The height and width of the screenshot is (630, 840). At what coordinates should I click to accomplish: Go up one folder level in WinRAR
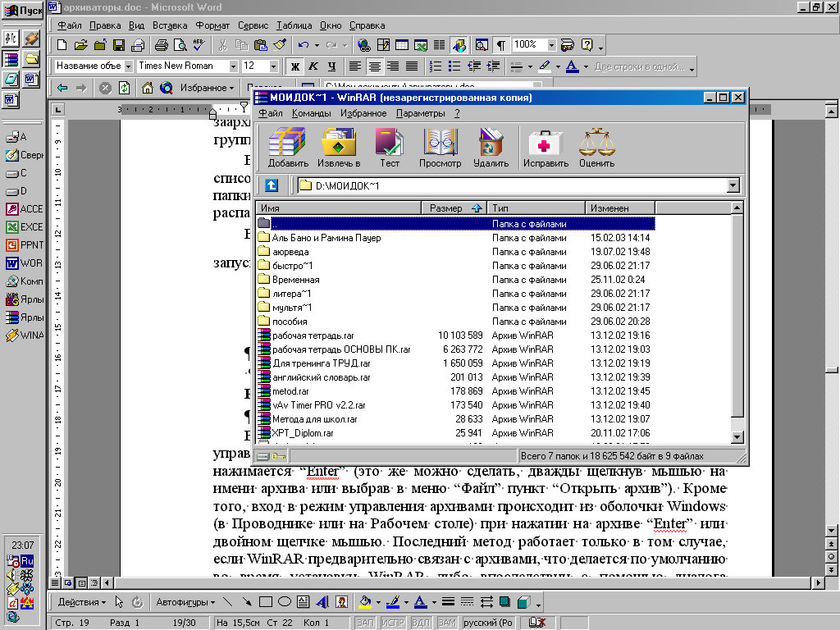[x=272, y=186]
